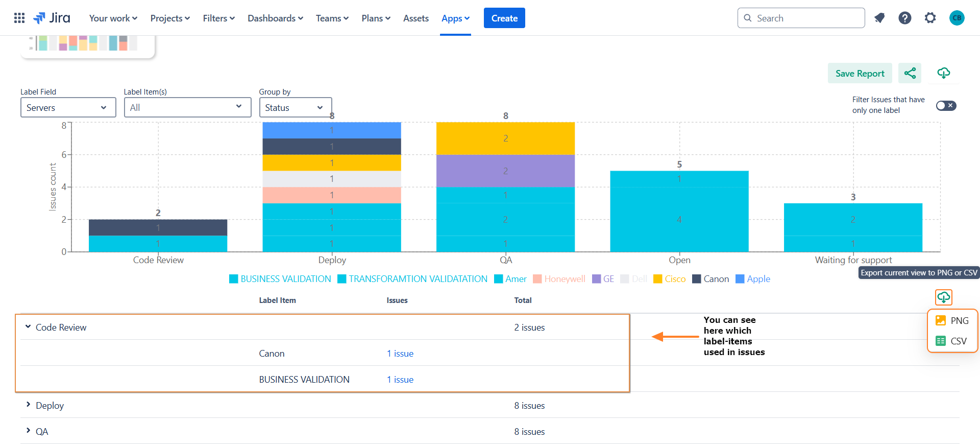The height and width of the screenshot is (444, 980).
Task: Click the Search input field
Action: tap(806, 18)
